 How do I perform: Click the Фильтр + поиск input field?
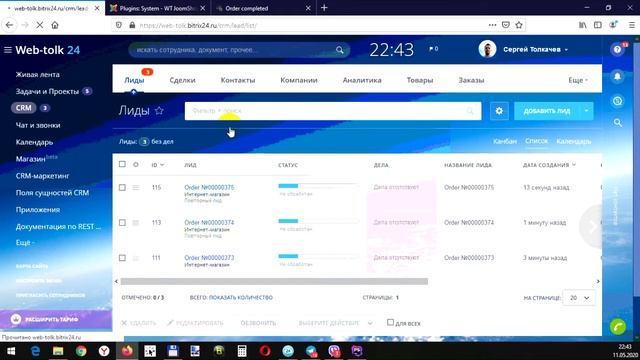(x=333, y=111)
